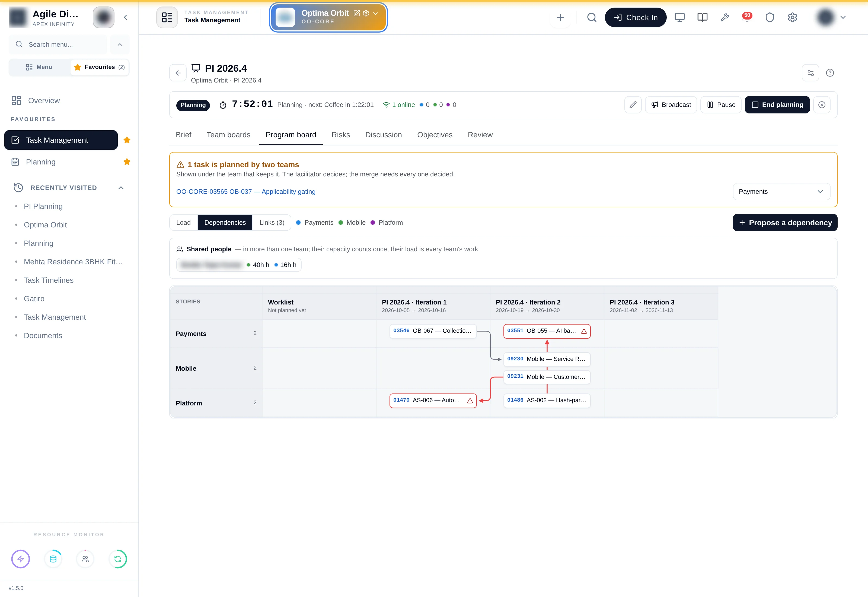Viewport: 868px width, 597px height.
Task: Edit the Optima Orbit project pencil icon
Action: pos(357,13)
